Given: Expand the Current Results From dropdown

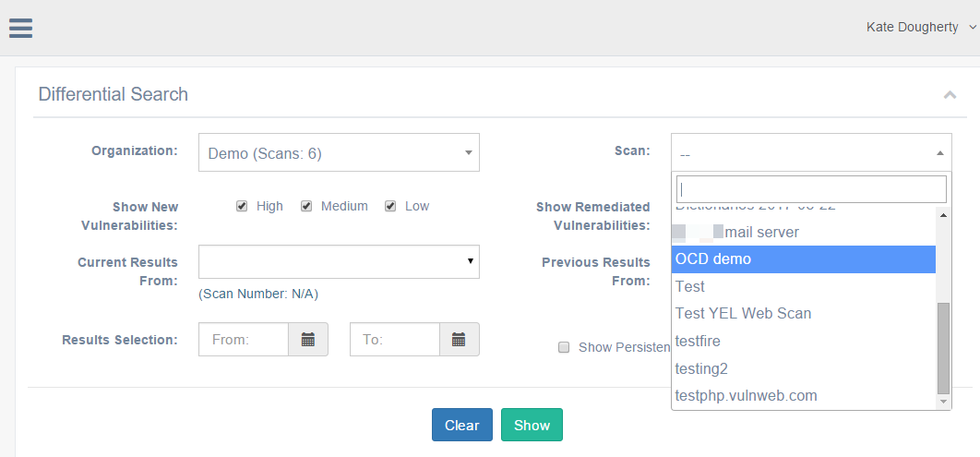Looking at the screenshot, I should click(x=339, y=262).
